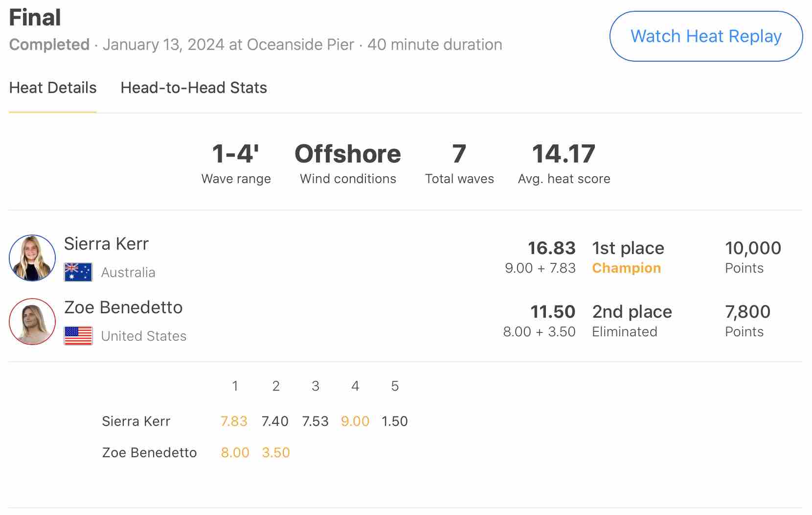Click Zoe Benedetto's 11.50 heat total
Viewport: 812px width, 515px height.
[x=553, y=312]
